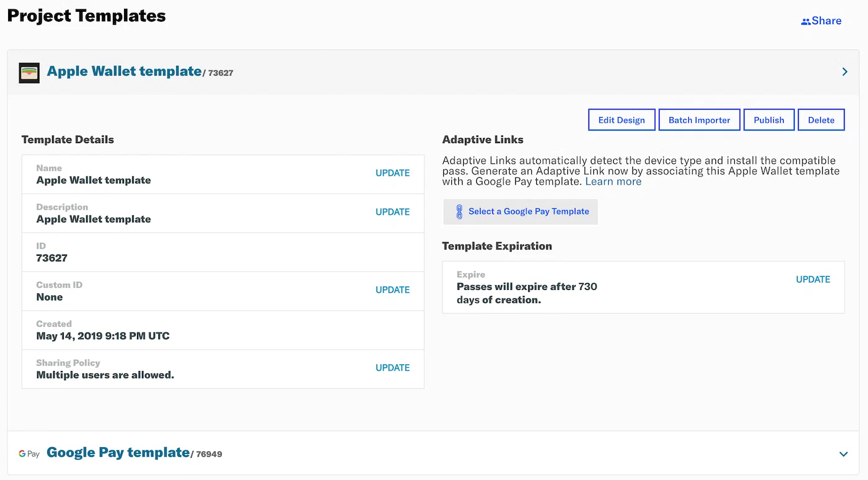Open the Google Pay template dropdown arrow
The height and width of the screenshot is (480, 868).
[x=844, y=453]
